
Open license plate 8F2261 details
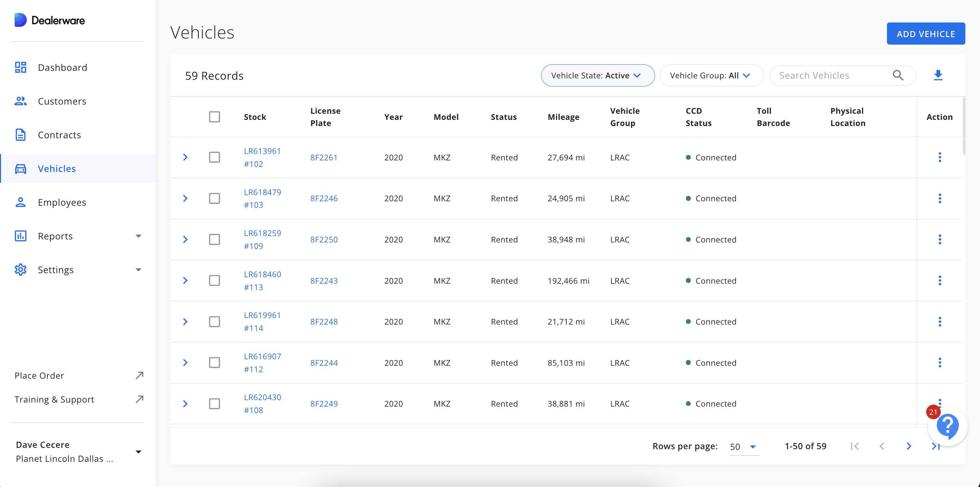click(324, 157)
